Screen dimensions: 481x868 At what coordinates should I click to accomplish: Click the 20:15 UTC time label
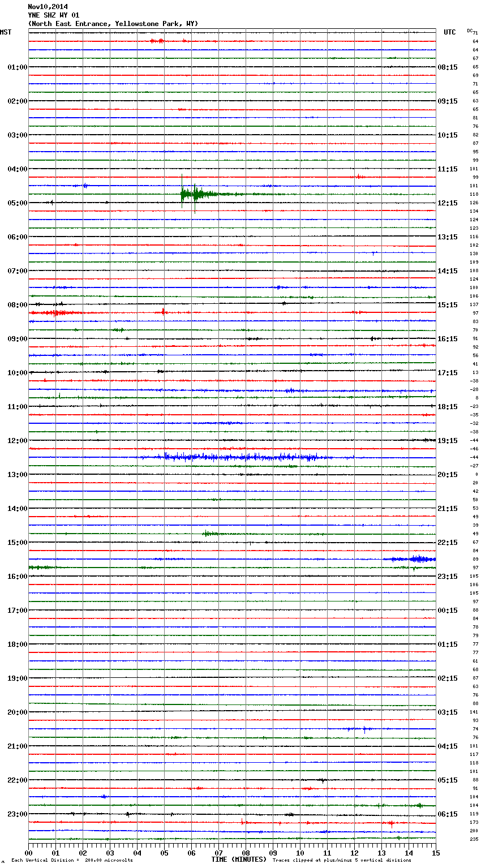[448, 475]
